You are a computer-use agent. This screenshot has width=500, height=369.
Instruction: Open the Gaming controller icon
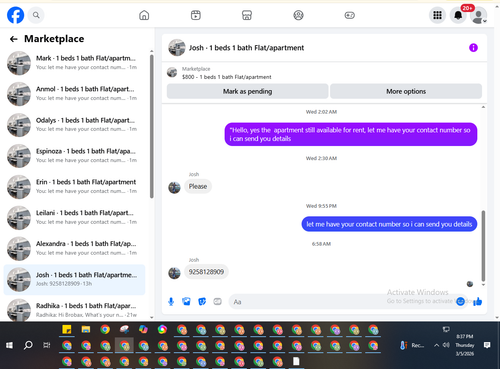pyautogui.click(x=350, y=15)
